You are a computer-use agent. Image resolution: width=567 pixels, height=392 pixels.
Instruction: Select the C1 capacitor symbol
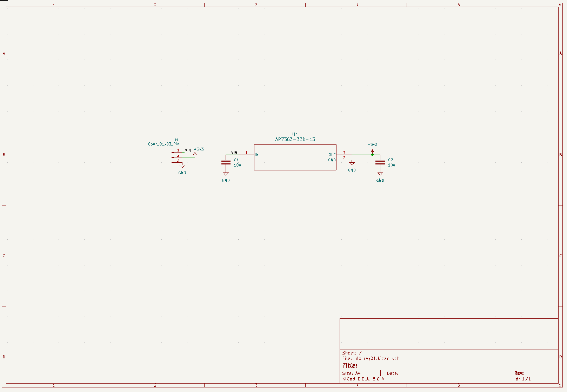click(x=226, y=162)
